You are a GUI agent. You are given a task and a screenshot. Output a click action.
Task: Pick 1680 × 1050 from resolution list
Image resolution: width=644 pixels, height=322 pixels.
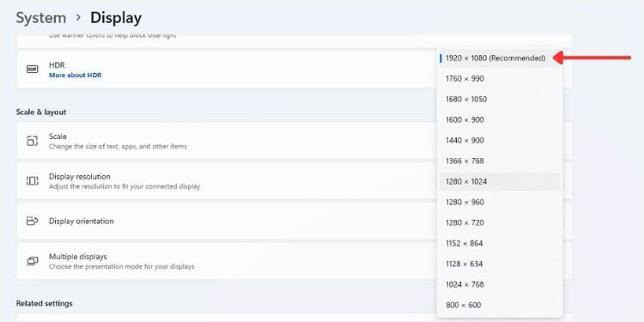click(500, 100)
